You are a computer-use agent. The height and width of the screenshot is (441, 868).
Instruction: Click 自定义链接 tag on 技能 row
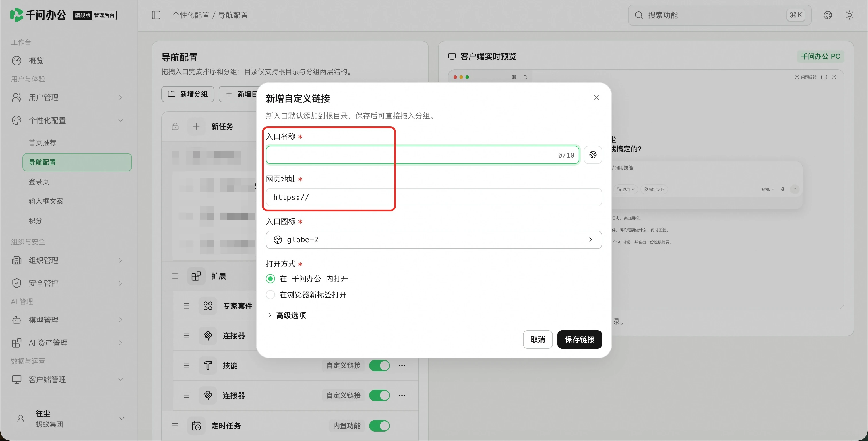343,365
